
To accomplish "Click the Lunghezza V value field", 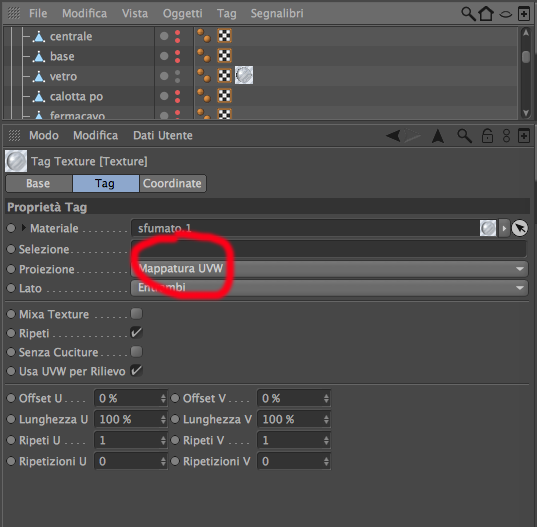I will (293, 419).
